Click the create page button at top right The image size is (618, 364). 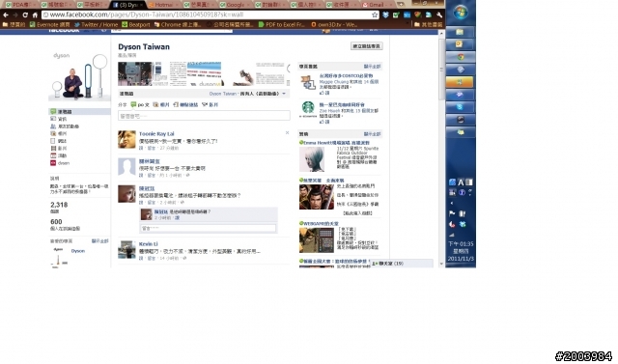tap(366, 46)
